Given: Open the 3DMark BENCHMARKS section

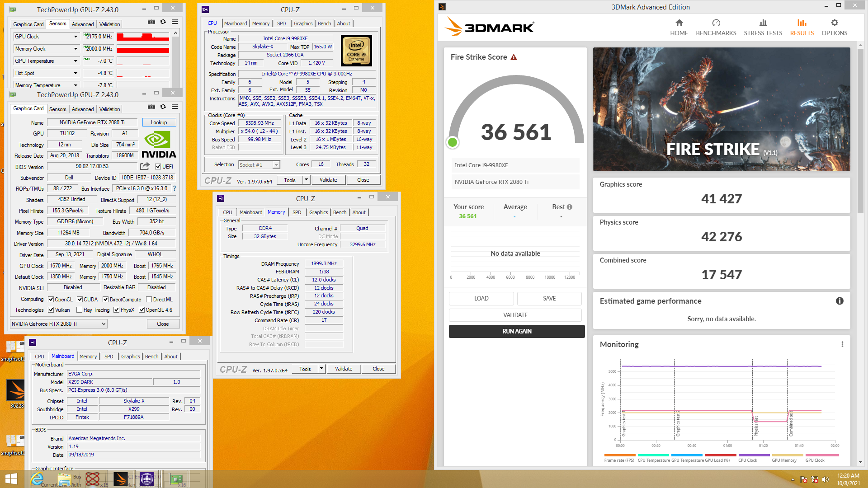Looking at the screenshot, I should pyautogui.click(x=716, y=28).
